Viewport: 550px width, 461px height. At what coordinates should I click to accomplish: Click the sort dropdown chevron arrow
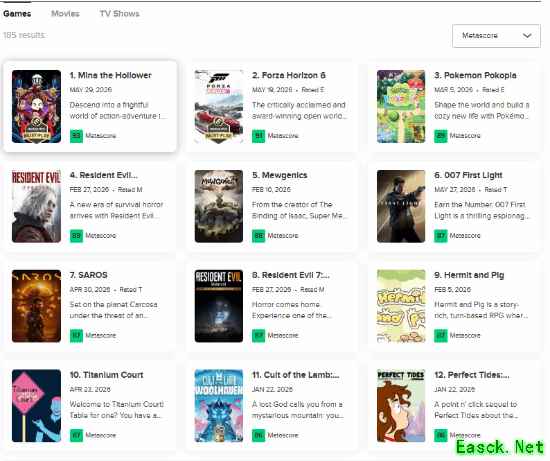[527, 36]
